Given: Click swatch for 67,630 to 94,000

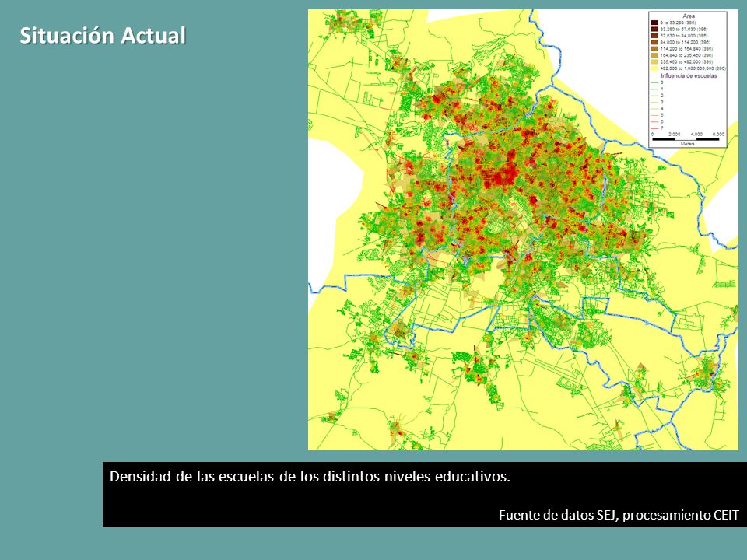Looking at the screenshot, I should click(654, 36).
